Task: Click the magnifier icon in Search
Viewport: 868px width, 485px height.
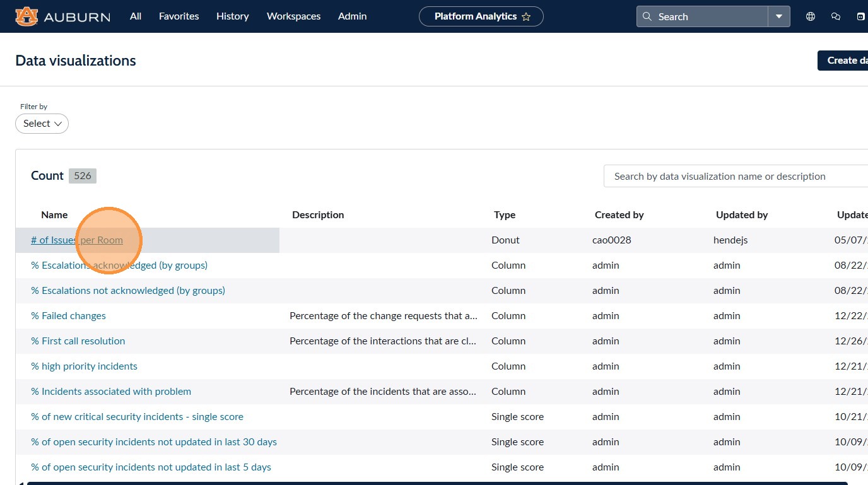Action: click(x=647, y=17)
